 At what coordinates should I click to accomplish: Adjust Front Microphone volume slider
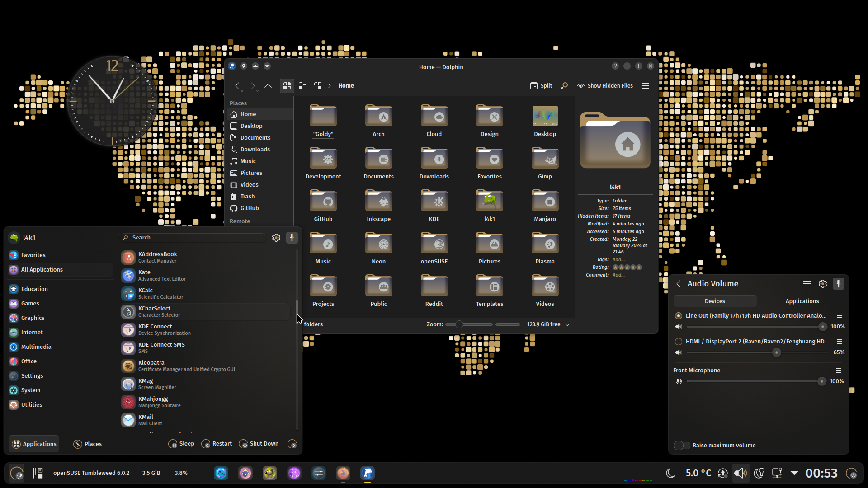757,381
